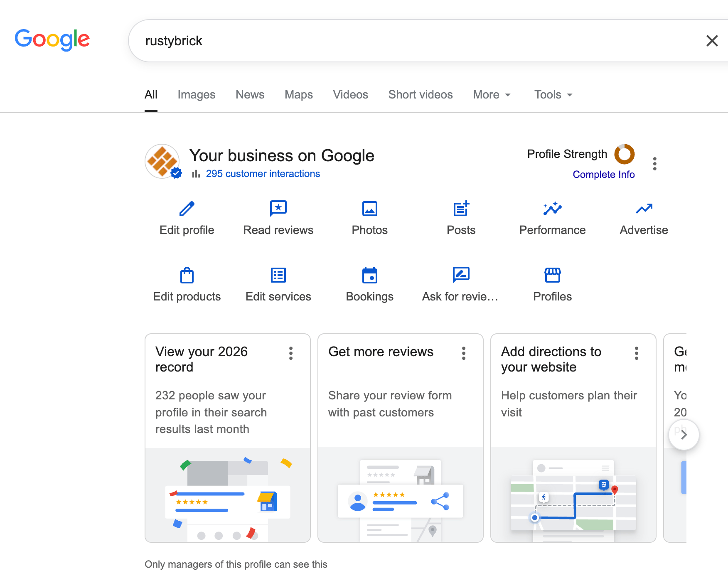Open the Edit profile pencil icon

point(187,209)
